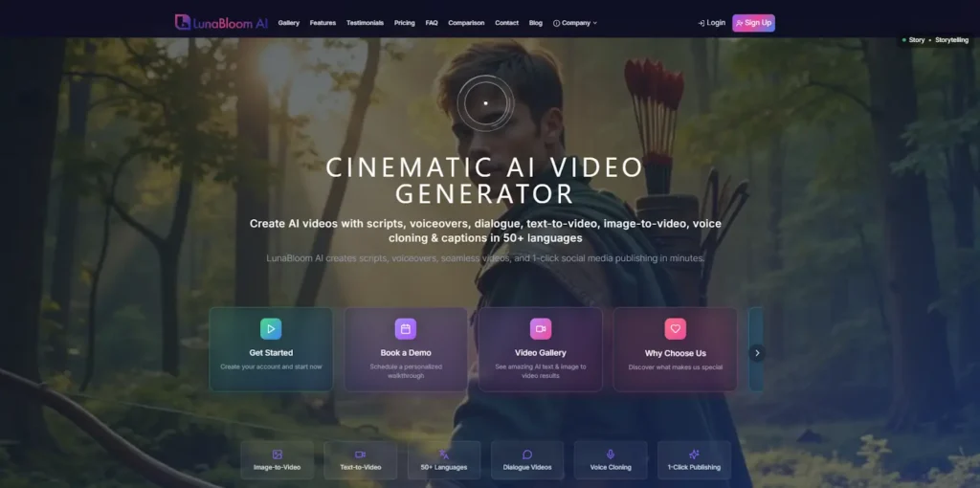
Task: Click the 50+ Languages translate icon
Action: coord(444,455)
